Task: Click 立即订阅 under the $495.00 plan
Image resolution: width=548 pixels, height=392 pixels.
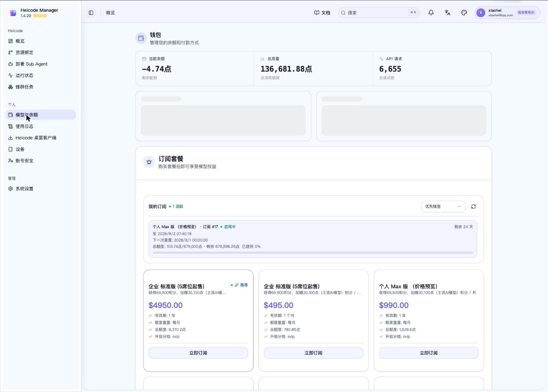Action: point(313,353)
